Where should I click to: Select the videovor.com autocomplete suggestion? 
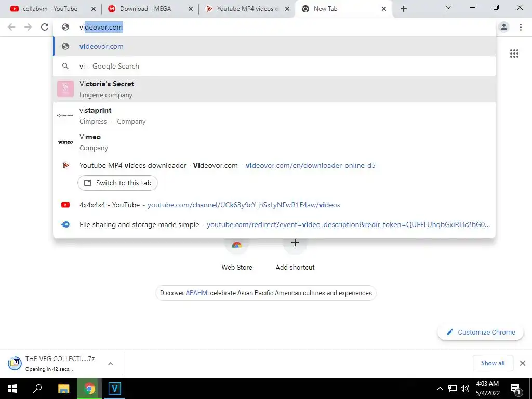coord(274,46)
